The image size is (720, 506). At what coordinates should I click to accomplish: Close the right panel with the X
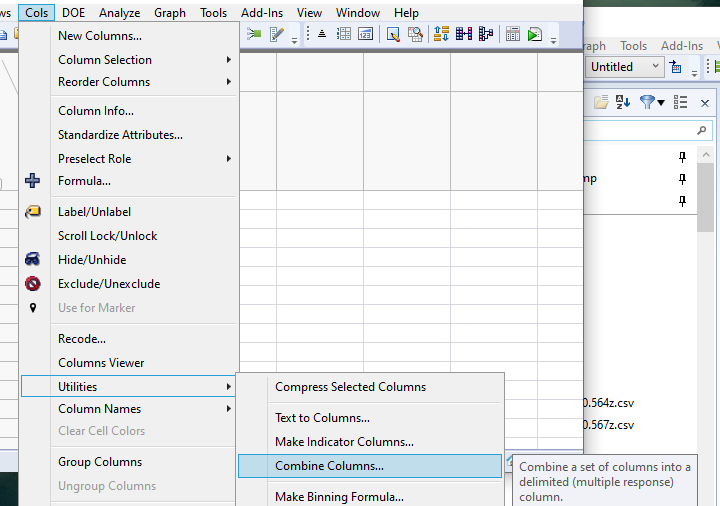coord(705,103)
